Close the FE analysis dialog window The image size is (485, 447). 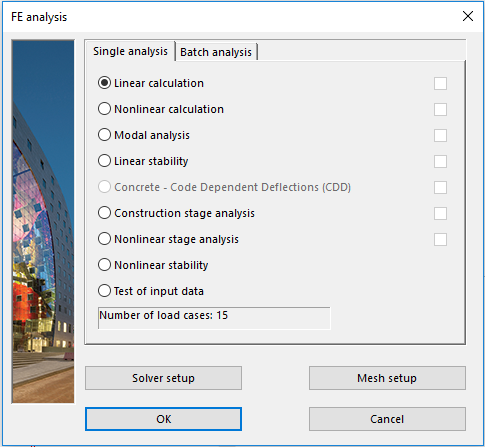coord(468,16)
